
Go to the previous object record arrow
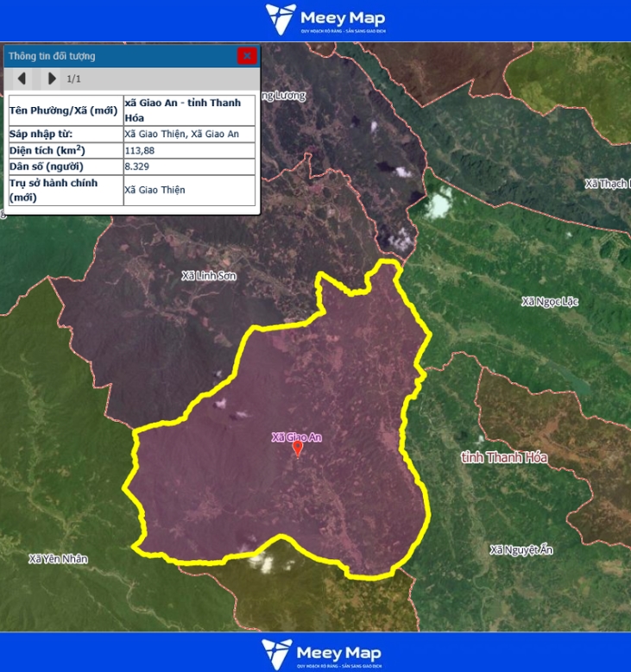(22, 79)
